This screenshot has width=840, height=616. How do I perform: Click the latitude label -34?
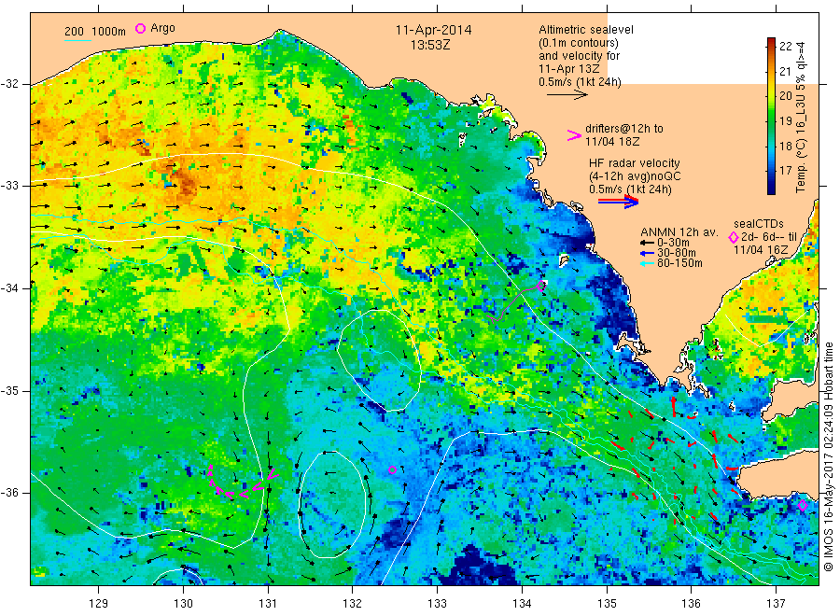(x=9, y=288)
